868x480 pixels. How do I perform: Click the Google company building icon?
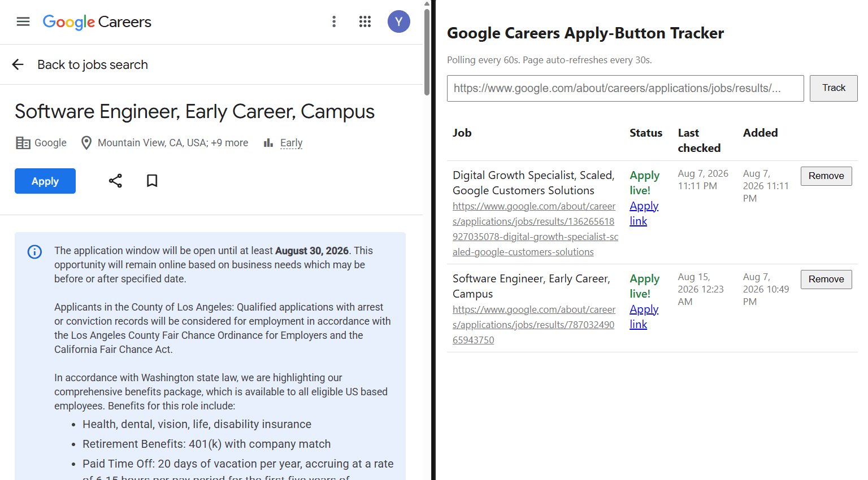23,143
